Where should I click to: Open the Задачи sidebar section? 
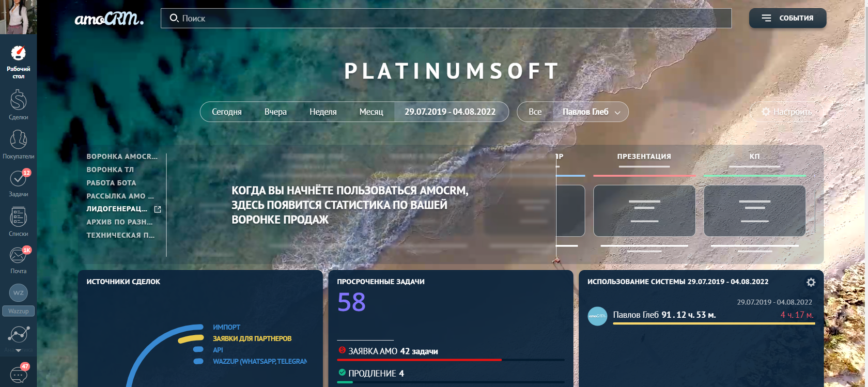click(x=18, y=179)
